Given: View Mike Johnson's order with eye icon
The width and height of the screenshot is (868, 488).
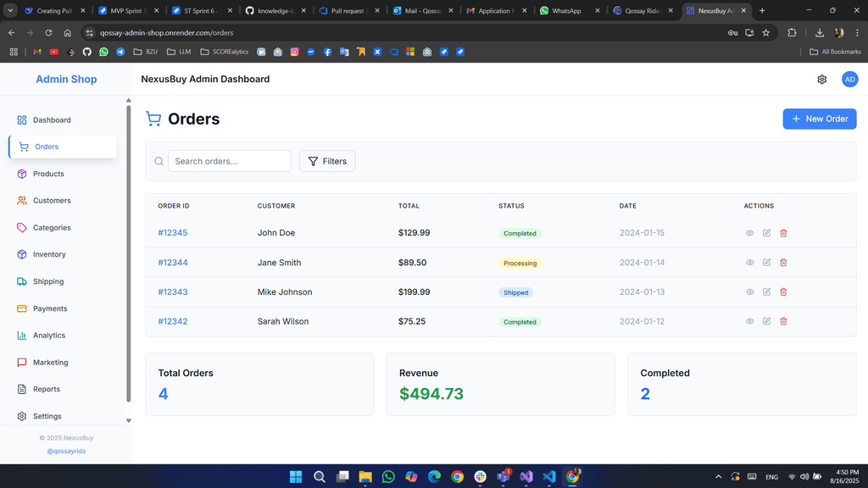Looking at the screenshot, I should (x=749, y=291).
